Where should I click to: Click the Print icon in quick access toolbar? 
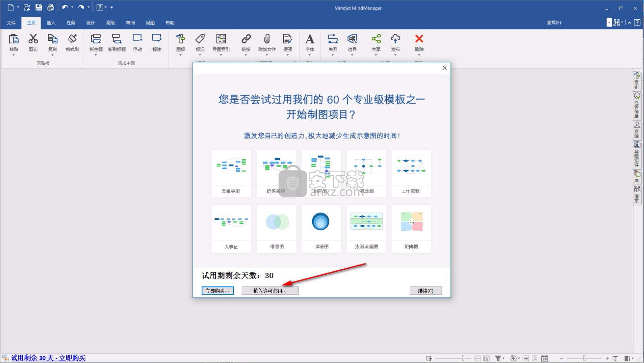coord(51,7)
